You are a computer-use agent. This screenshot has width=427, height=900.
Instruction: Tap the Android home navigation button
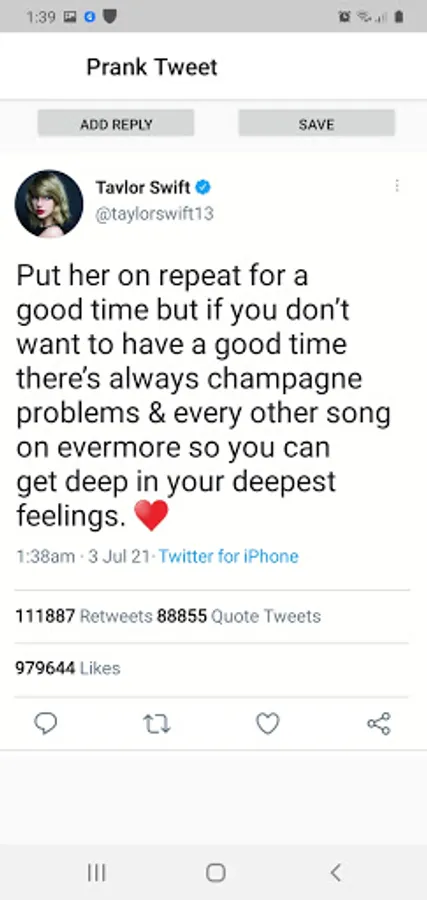coord(215,873)
